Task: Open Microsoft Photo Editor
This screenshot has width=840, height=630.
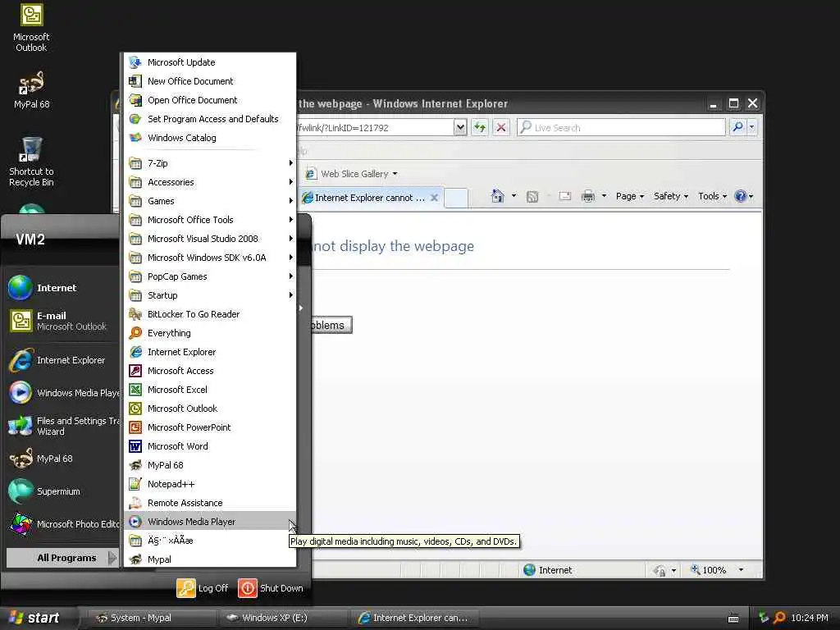Action: tap(62, 524)
